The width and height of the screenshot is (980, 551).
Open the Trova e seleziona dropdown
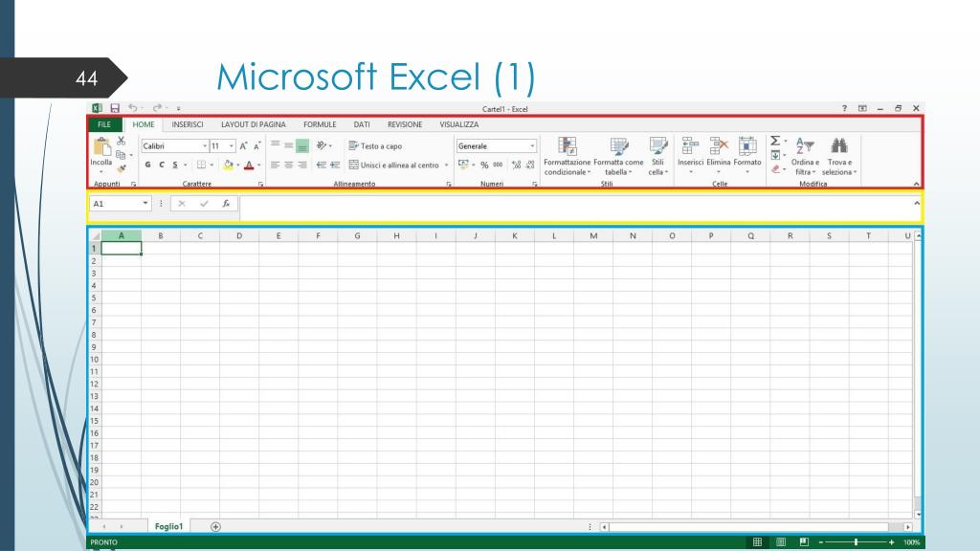838,156
